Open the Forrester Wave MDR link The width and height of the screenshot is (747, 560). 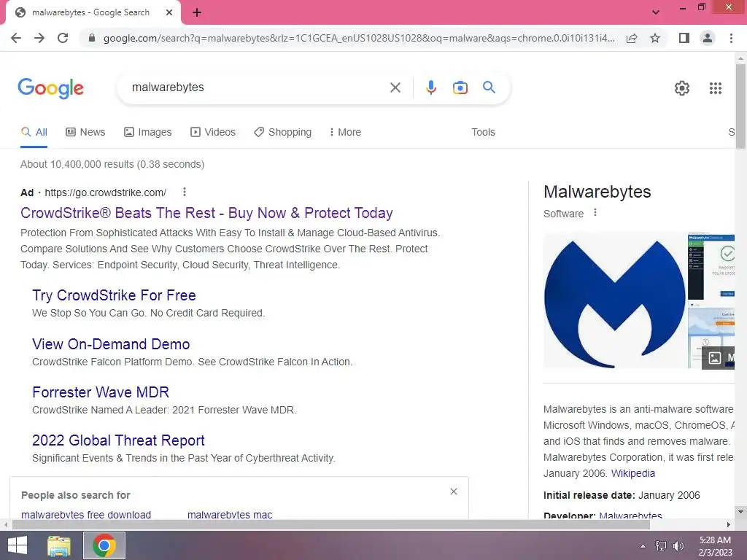click(x=101, y=392)
